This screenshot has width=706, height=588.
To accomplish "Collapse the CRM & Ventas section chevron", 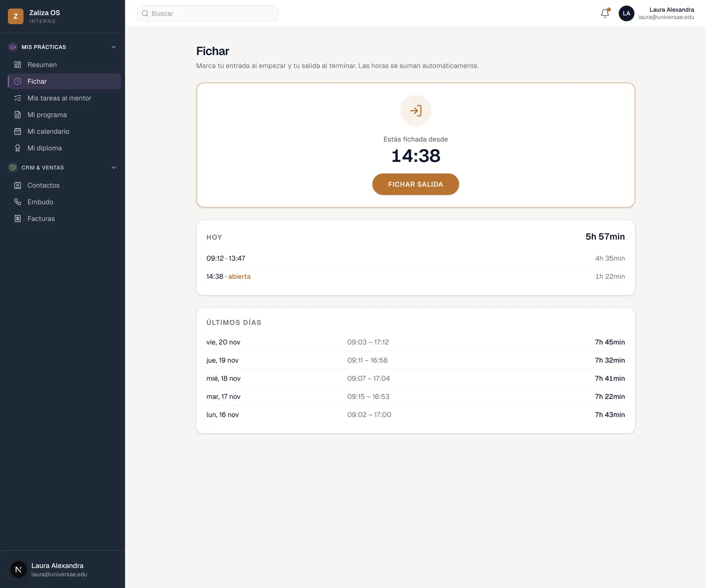I will pos(114,168).
